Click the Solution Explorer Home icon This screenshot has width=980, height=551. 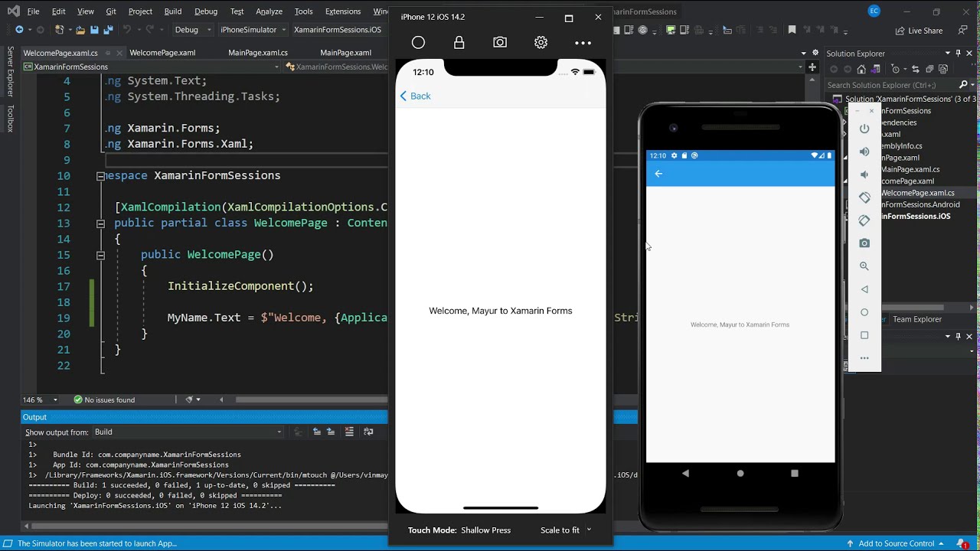[861, 70]
